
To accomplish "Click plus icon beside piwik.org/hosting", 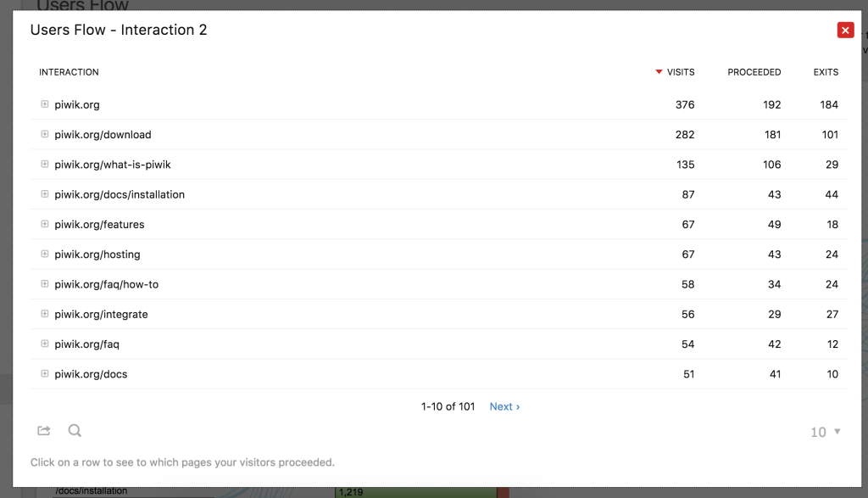I will click(45, 255).
